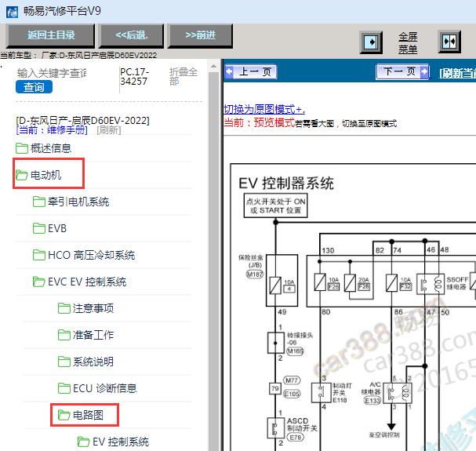The width and height of the screenshot is (476, 451).
Task: Click the folder icon beside 牵引电机系统
Action: tap(39, 202)
